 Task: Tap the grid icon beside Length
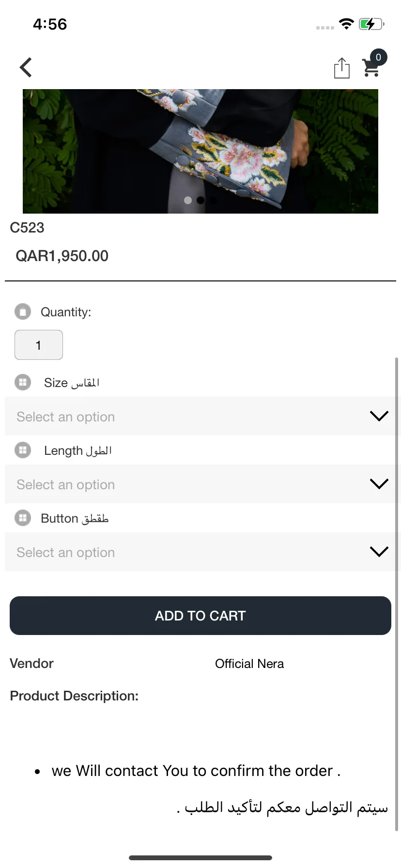point(23,450)
